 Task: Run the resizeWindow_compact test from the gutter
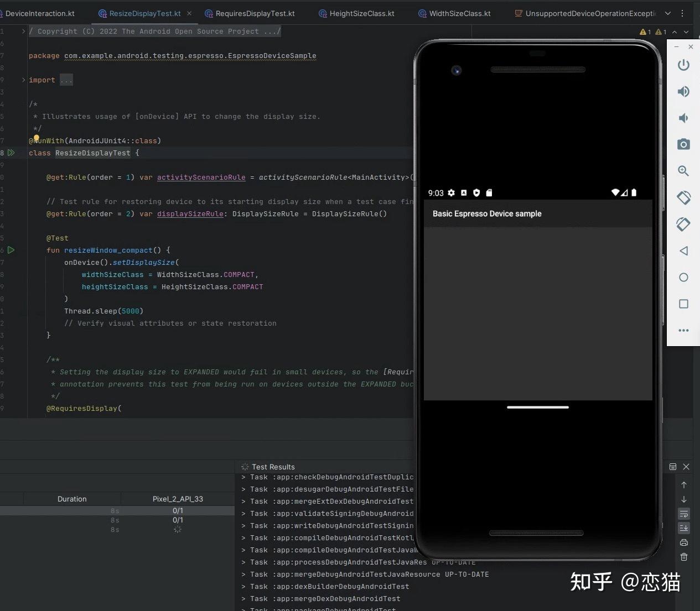[11, 250]
